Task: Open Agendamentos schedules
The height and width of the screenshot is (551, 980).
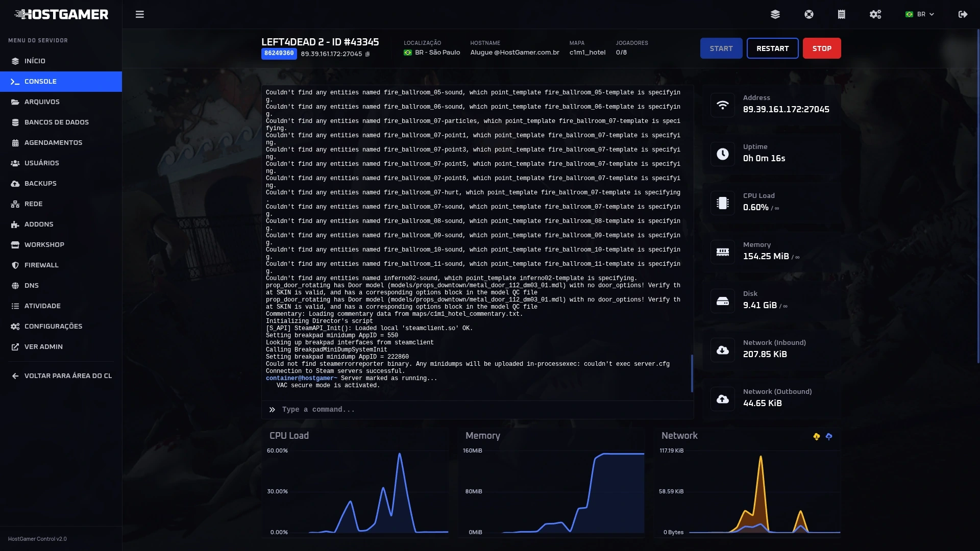Action: coord(61,143)
